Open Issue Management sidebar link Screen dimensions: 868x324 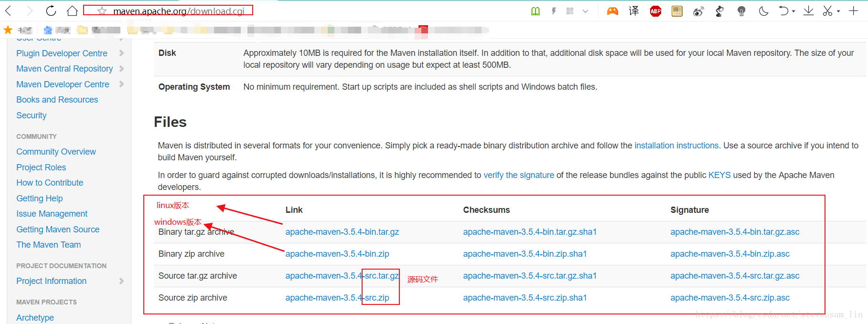52,214
